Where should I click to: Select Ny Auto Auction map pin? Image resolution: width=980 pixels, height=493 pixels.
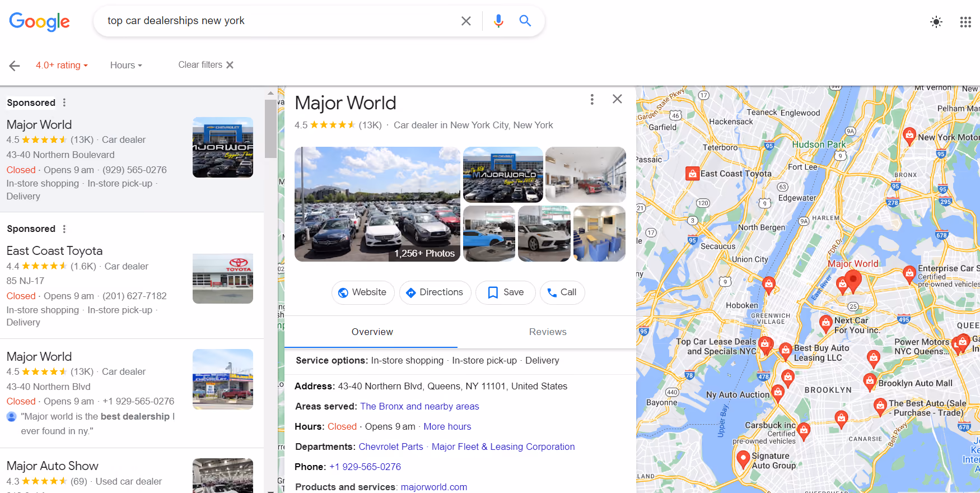pyautogui.click(x=778, y=392)
